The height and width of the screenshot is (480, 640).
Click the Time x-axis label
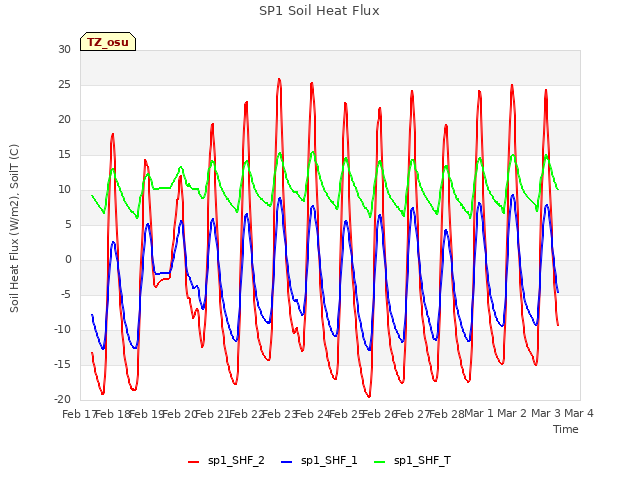566,429
